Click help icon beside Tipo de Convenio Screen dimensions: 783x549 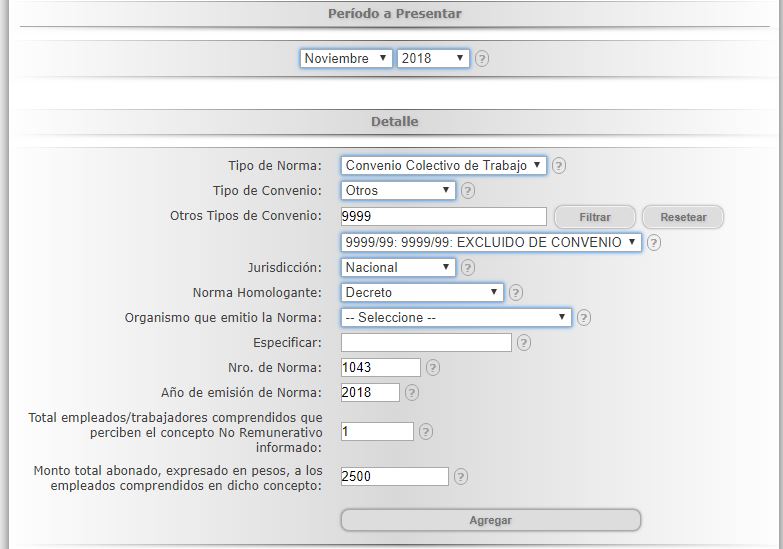pos(468,191)
